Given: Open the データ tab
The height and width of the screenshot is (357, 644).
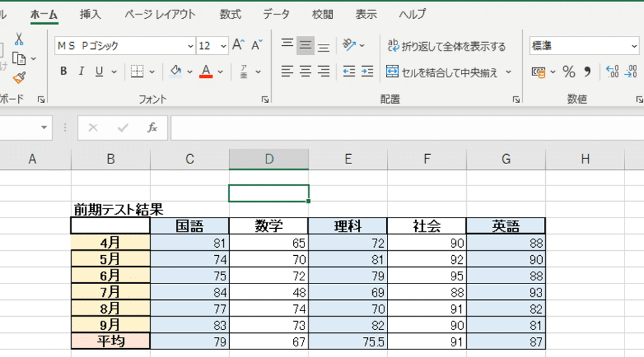Looking at the screenshot, I should coord(276,14).
